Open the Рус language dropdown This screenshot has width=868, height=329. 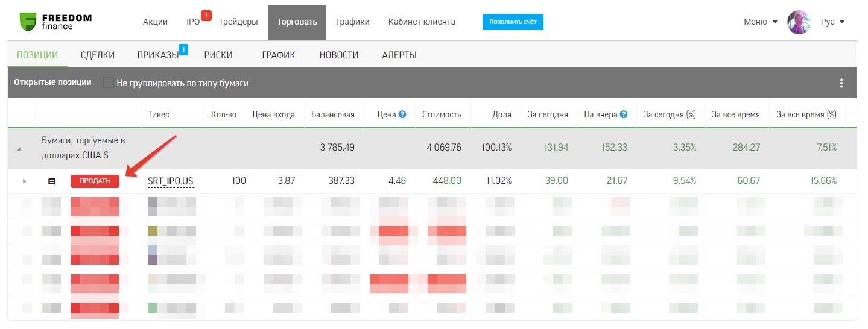coord(832,22)
